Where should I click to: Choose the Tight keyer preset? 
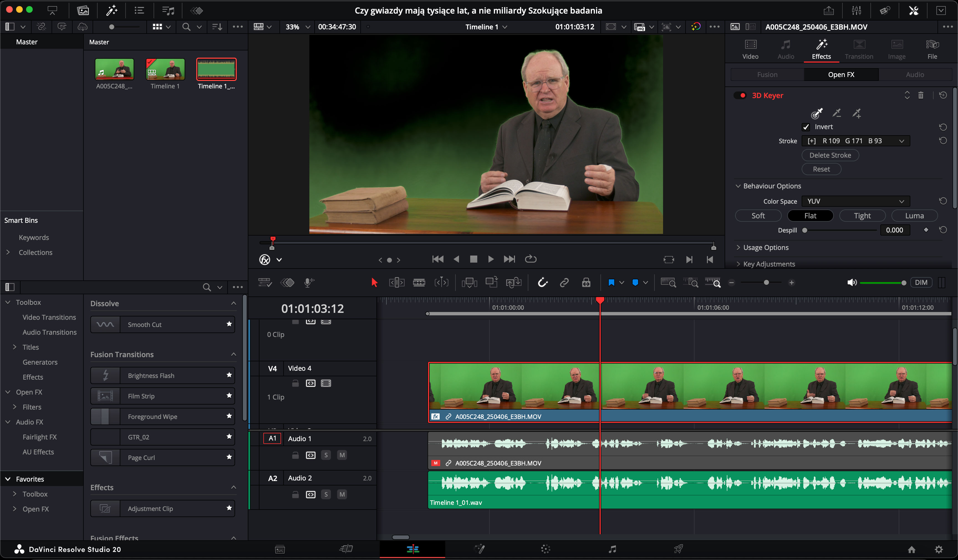pyautogui.click(x=862, y=216)
